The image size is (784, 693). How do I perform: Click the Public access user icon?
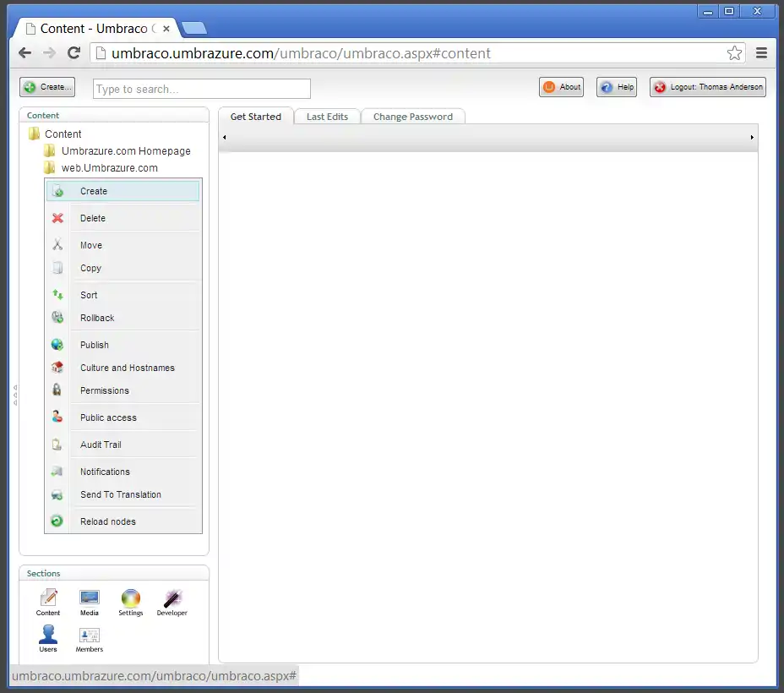(x=57, y=417)
